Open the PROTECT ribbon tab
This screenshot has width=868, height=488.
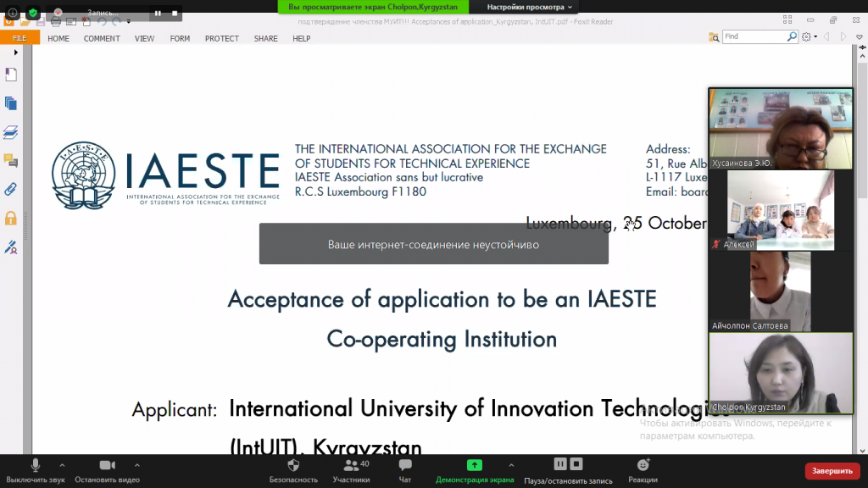pos(222,38)
